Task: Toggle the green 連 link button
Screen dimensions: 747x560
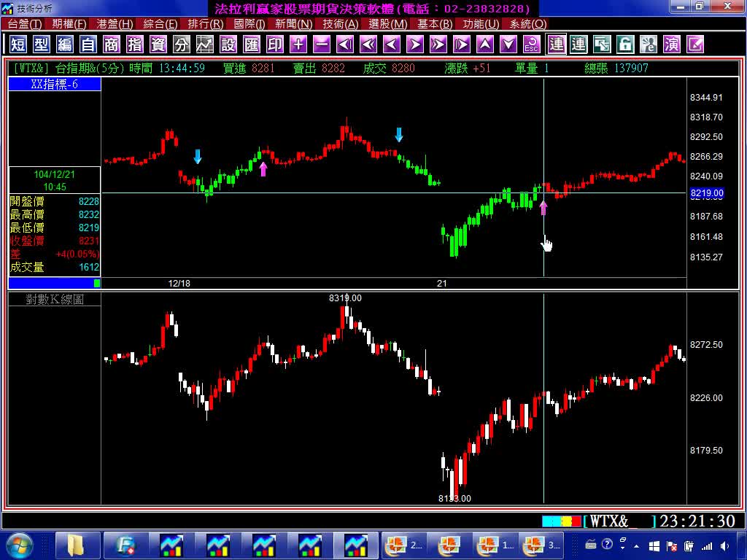Action: [578, 44]
